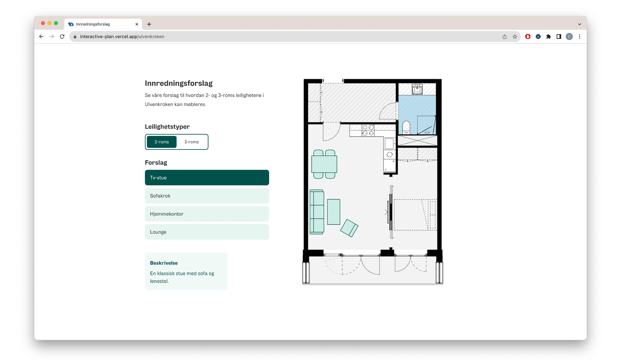The width and height of the screenshot is (621, 364).
Task: Open the Extensions puzzle menu
Action: [549, 36]
